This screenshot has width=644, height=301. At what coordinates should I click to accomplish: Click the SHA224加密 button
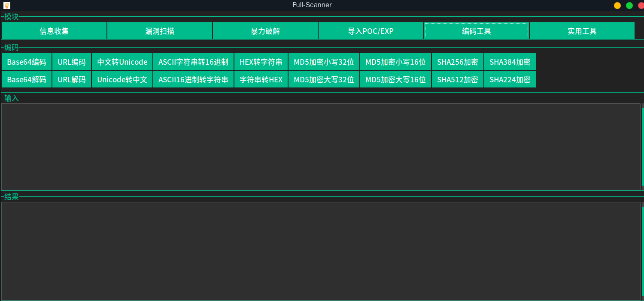[x=510, y=79]
